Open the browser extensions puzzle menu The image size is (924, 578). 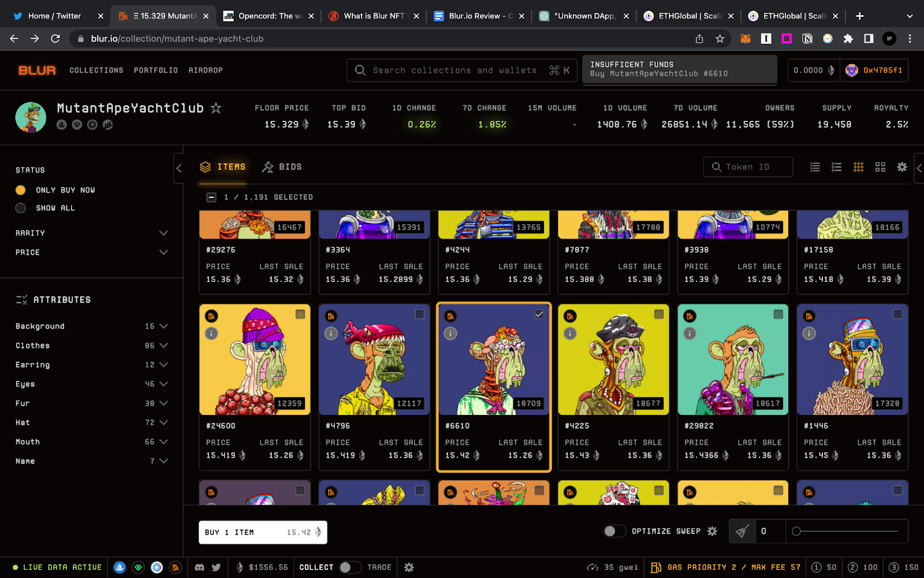(x=848, y=39)
